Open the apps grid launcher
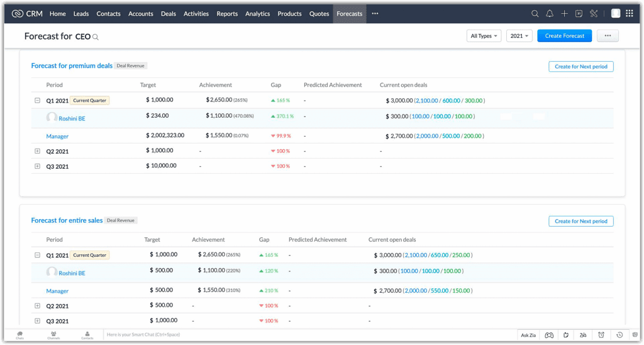 [629, 14]
